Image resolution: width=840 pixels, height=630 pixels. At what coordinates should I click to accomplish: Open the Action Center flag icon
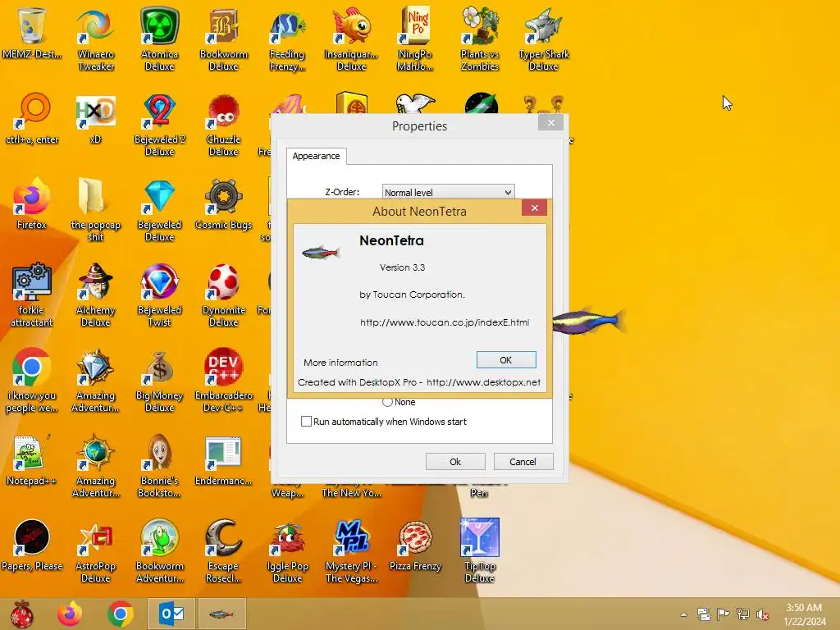[724, 614]
